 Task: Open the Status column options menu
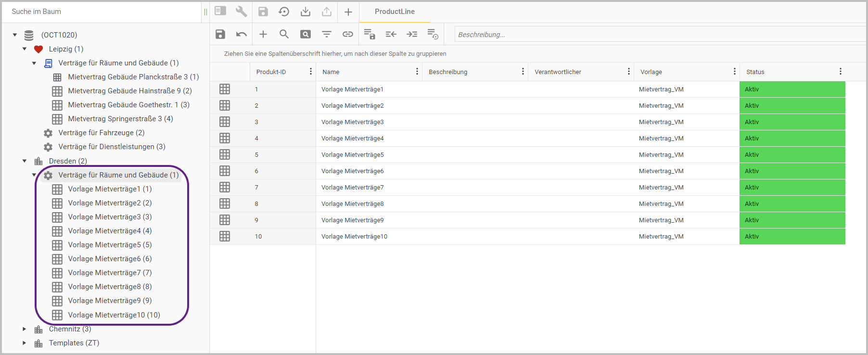coord(840,72)
